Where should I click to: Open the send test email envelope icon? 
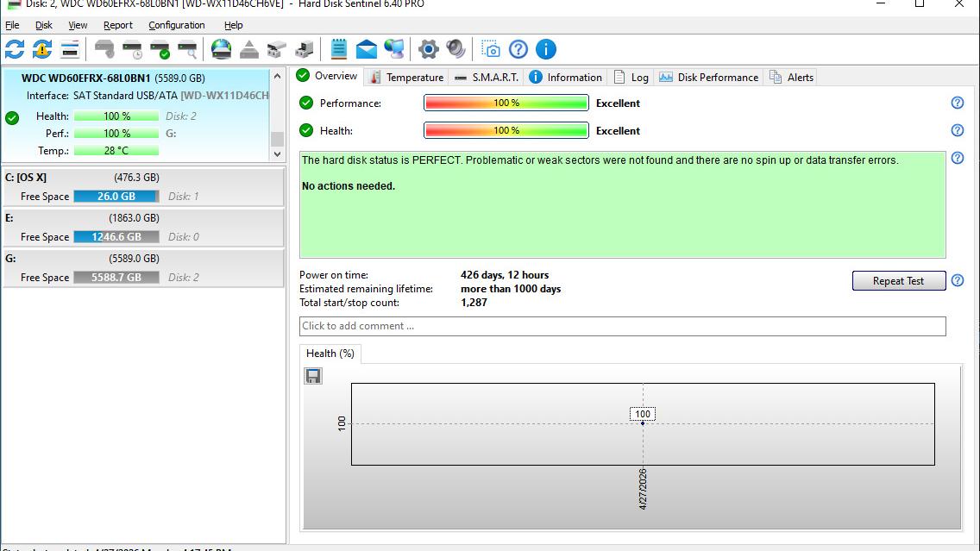(367, 49)
